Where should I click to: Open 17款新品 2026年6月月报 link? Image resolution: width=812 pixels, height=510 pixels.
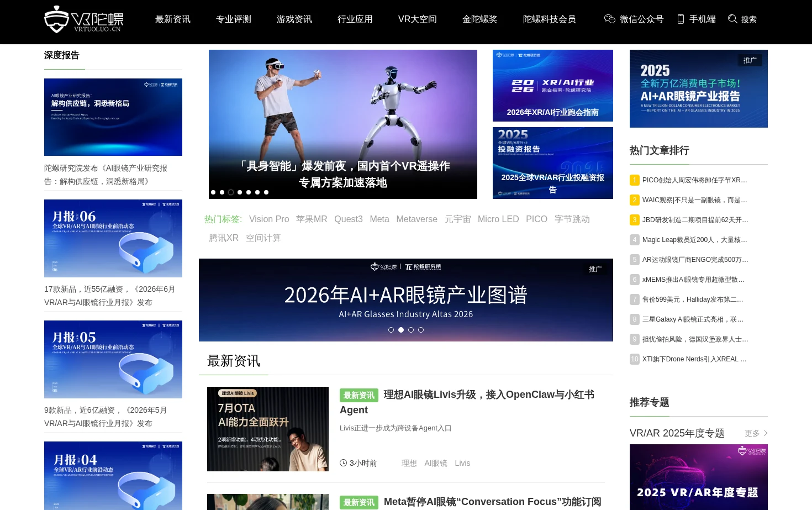coord(110,296)
